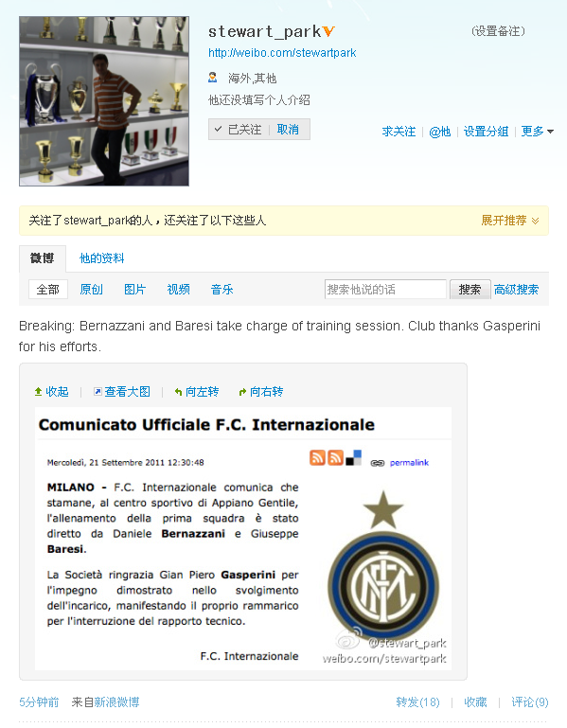Switch to the 他的资料 tab
Screen dimensions: 567x728
point(101,258)
